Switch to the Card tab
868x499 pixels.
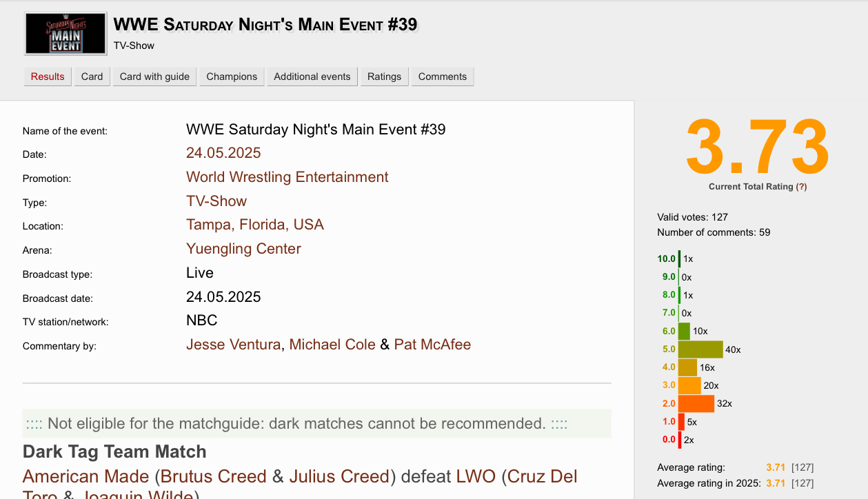click(92, 77)
